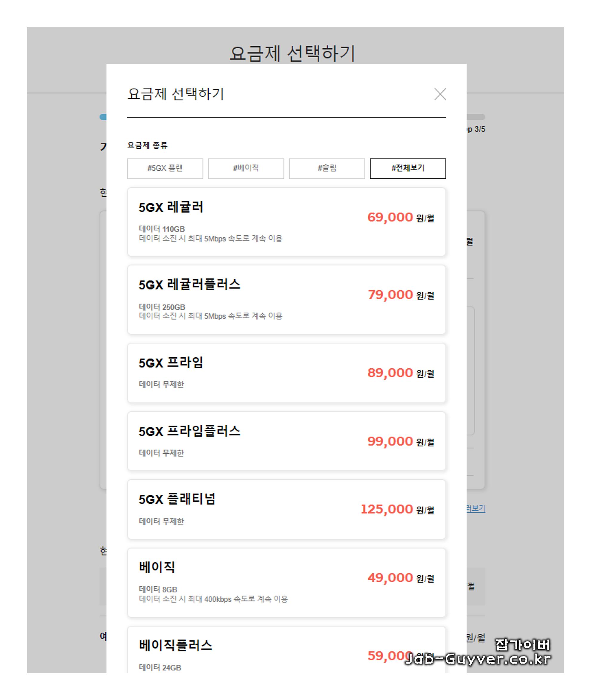Choose the 베이직플러스 plan card
This screenshot has height=700, width=591.
pos(287,650)
